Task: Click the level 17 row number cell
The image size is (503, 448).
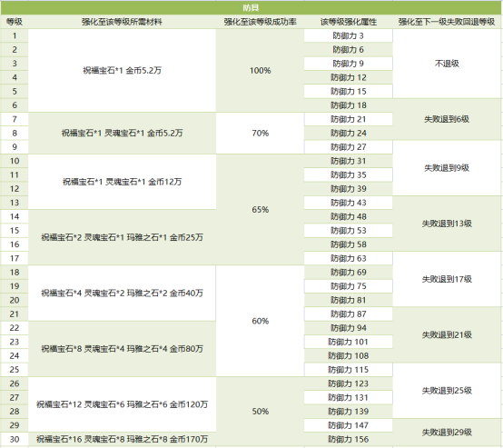Action: tap(15, 258)
